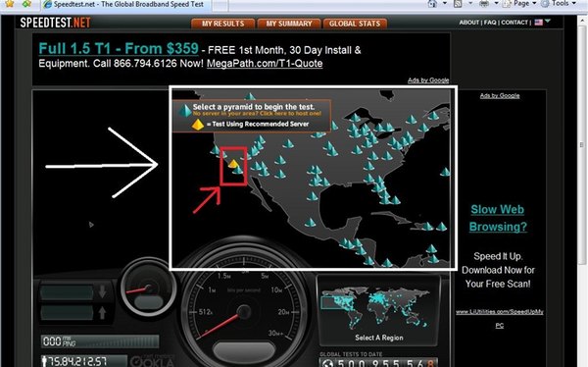Screen dimensions: 588x367
Task: Click the US flag language icon
Action: pos(538,23)
